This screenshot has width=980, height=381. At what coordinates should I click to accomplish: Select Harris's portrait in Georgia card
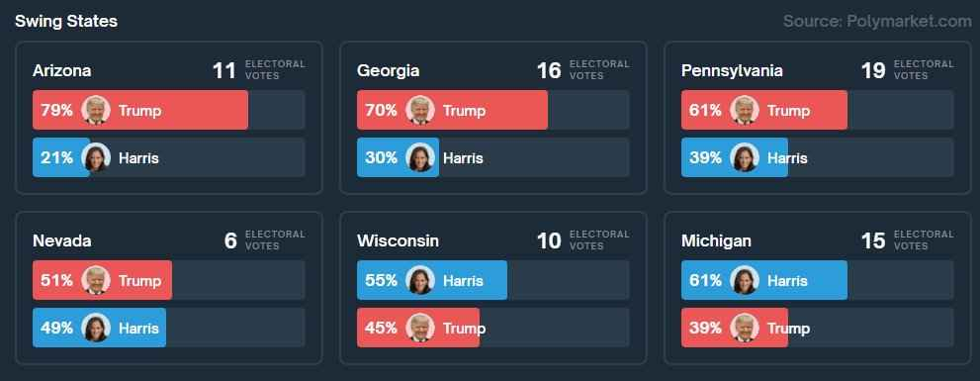tap(420, 157)
